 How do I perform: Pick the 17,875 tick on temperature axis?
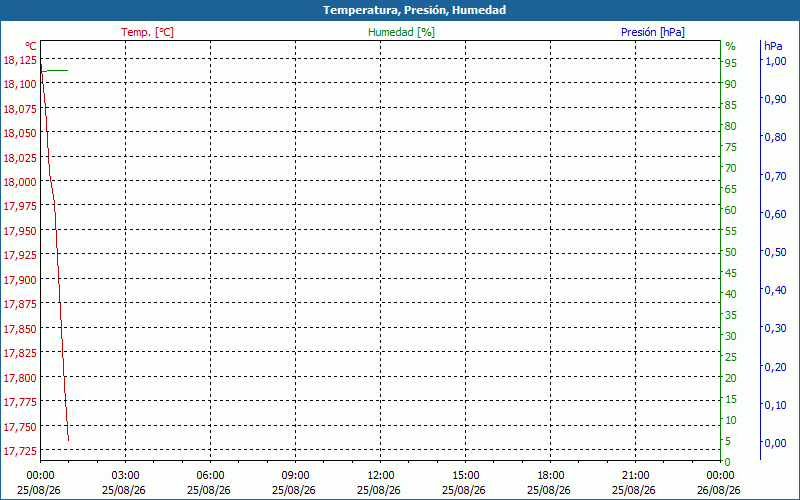point(20,304)
